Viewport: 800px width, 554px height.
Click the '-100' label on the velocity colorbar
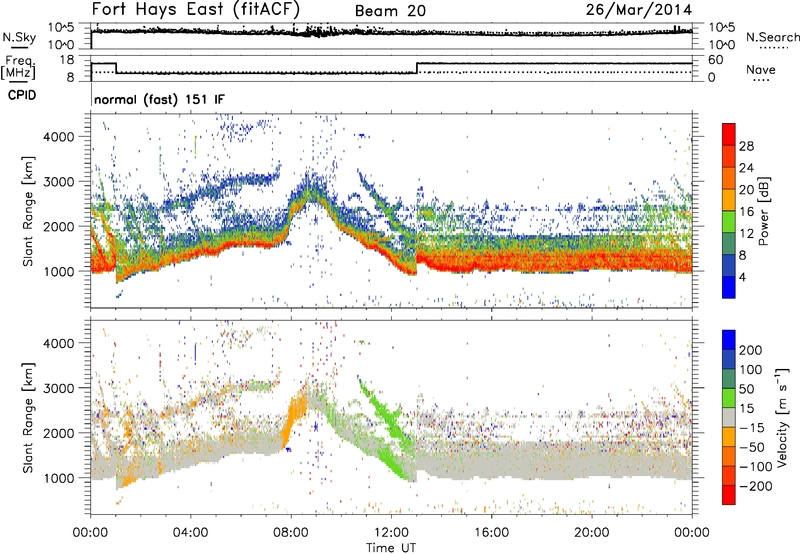point(755,467)
